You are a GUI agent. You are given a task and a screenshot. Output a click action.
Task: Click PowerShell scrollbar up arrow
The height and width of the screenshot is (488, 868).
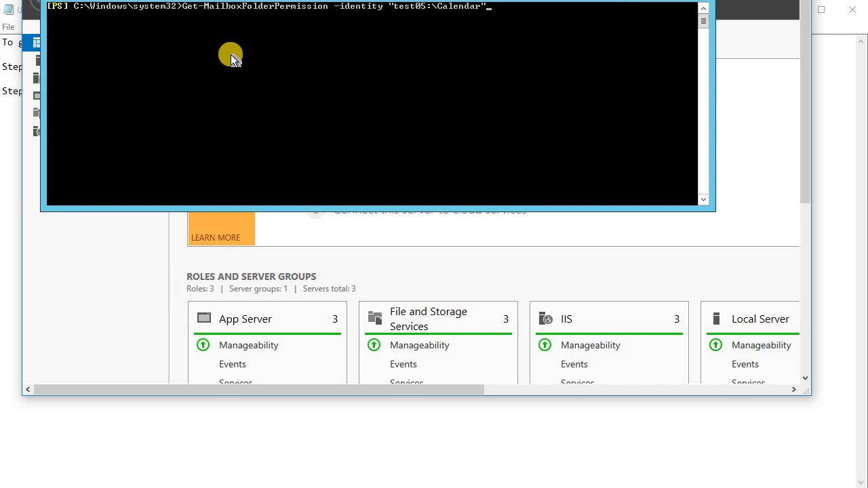703,8
